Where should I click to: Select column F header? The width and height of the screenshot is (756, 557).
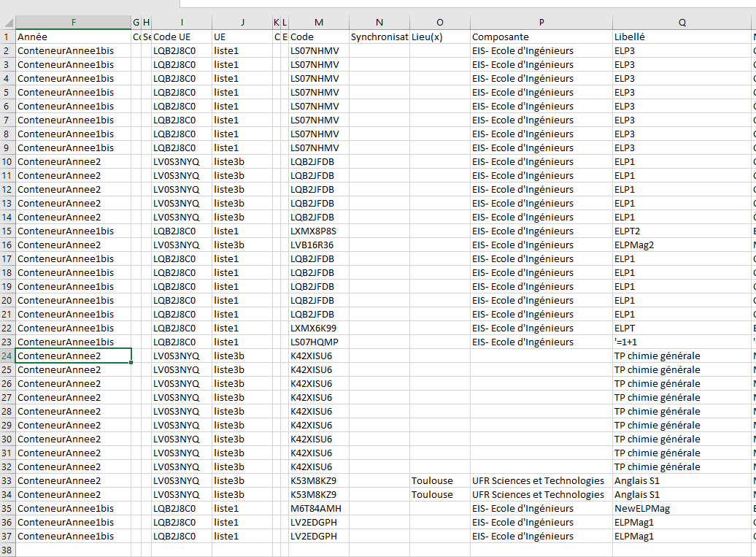74,22
